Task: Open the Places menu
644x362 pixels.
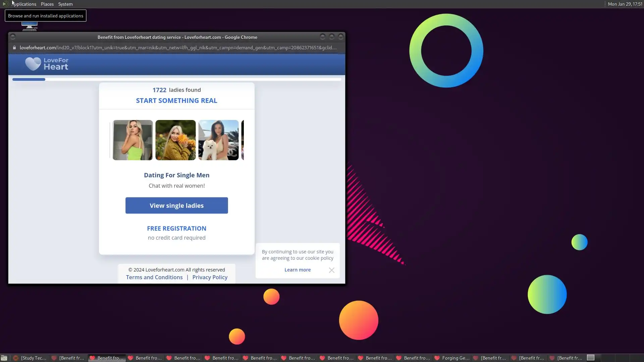Action: (47, 4)
